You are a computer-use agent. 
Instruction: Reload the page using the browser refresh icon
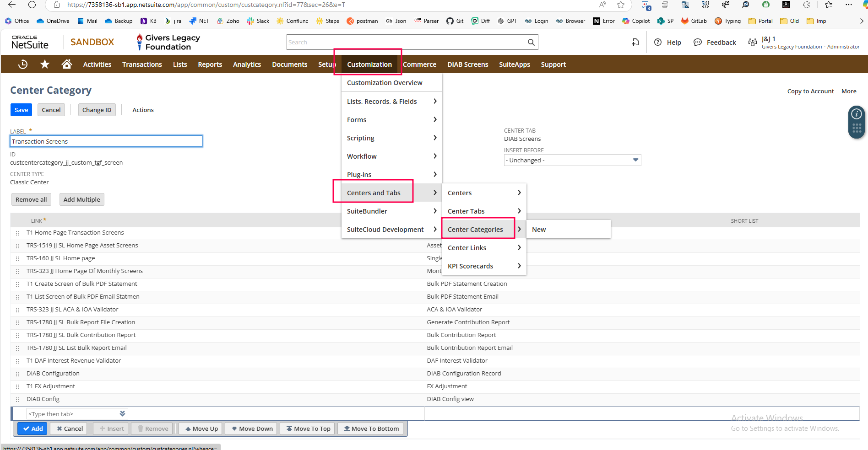point(32,5)
